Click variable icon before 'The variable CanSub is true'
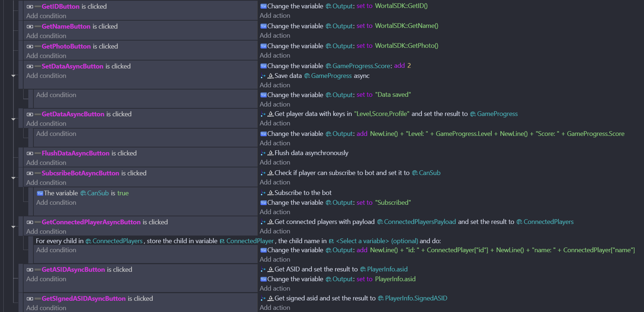This screenshot has height=312, width=644. [x=40, y=193]
